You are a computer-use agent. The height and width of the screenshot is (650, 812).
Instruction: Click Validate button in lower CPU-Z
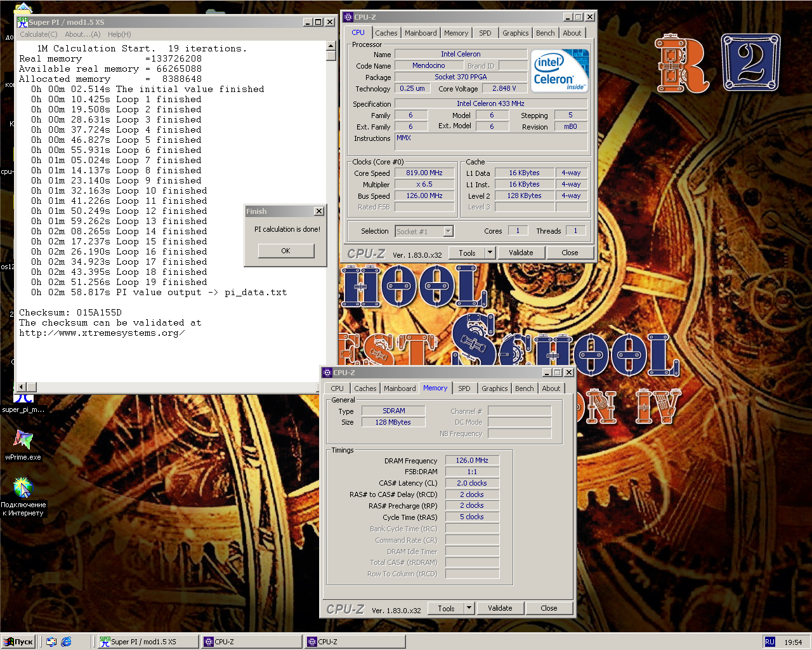[500, 608]
